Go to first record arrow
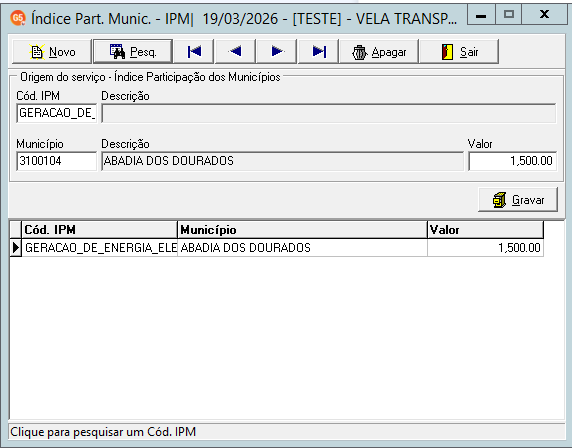 coord(194,52)
